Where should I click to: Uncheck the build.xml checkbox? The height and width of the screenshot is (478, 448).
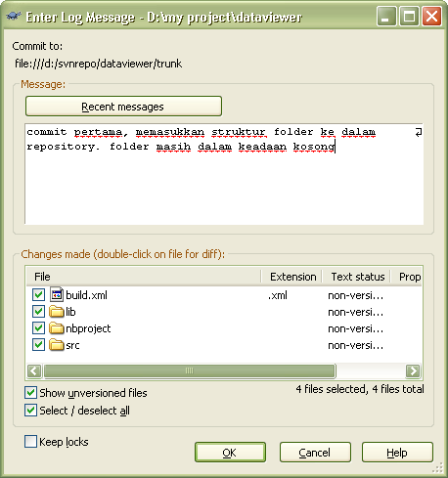pos(38,295)
